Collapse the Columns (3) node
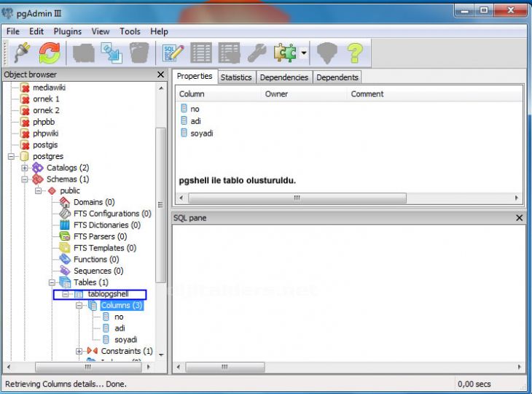This screenshot has height=394, width=532. [x=79, y=305]
